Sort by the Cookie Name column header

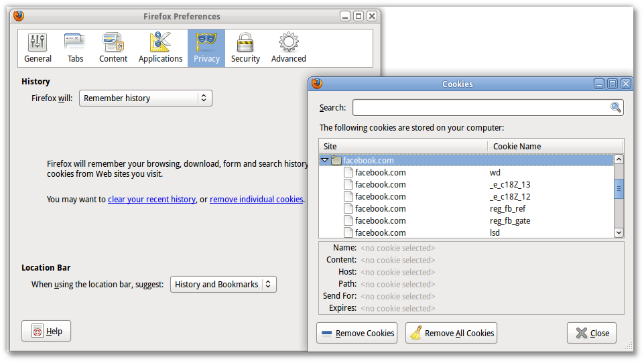coord(556,146)
